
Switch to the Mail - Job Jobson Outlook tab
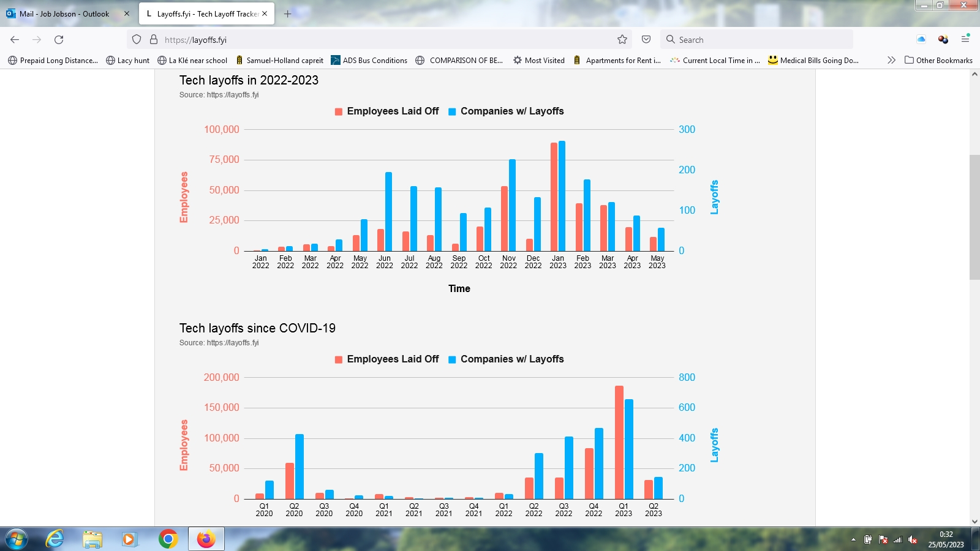[x=64, y=13]
